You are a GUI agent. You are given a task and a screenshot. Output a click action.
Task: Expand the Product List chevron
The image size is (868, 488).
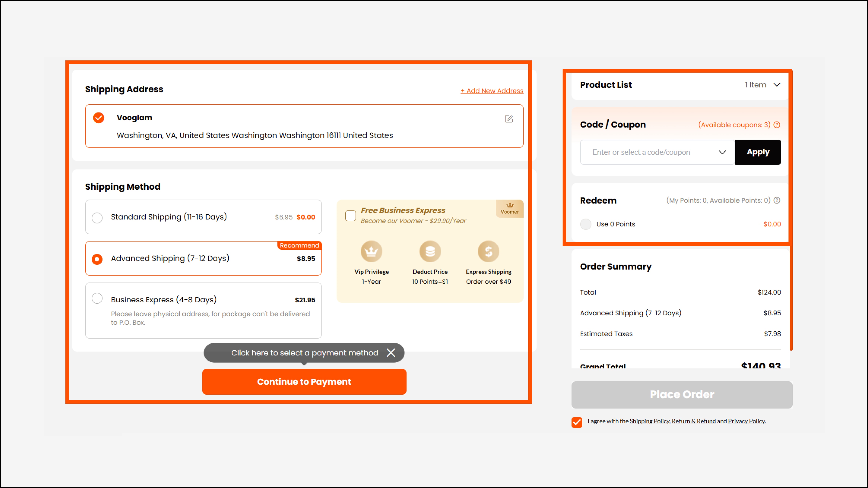tap(777, 85)
